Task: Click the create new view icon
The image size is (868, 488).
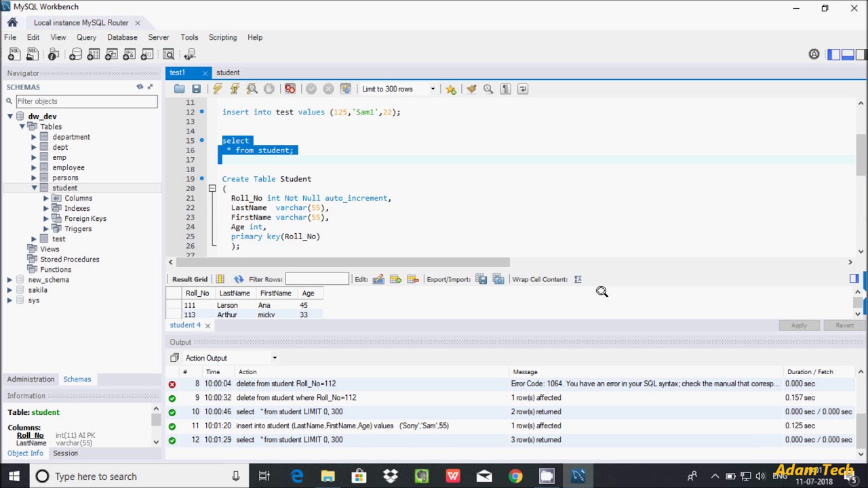Action: coord(111,55)
